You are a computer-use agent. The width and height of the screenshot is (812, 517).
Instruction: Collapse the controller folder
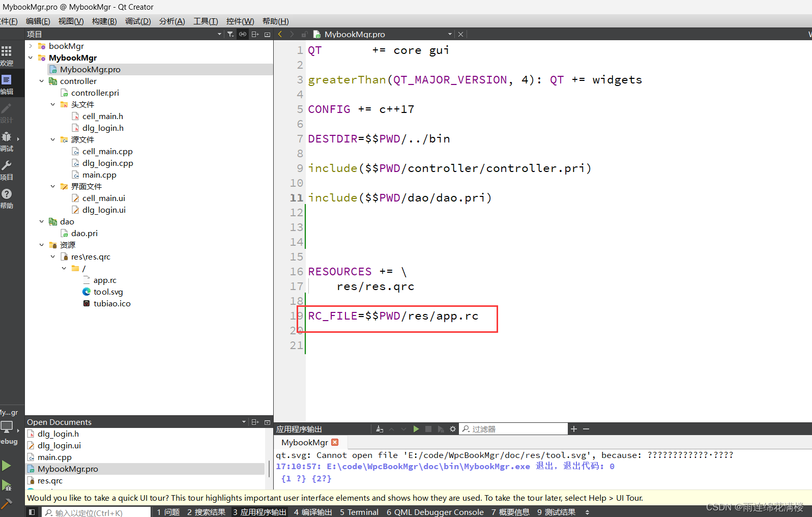click(42, 81)
